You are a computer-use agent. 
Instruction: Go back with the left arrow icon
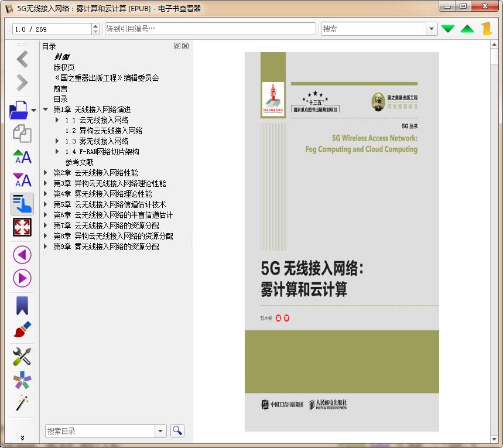(22, 59)
